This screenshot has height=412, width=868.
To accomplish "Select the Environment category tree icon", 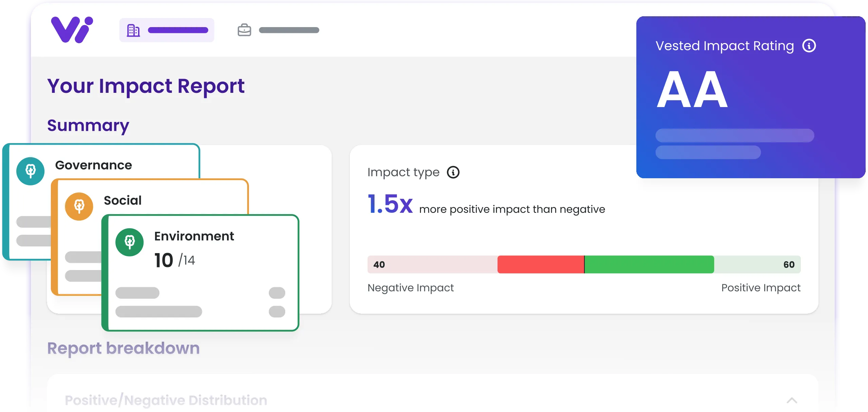I will click(x=130, y=242).
